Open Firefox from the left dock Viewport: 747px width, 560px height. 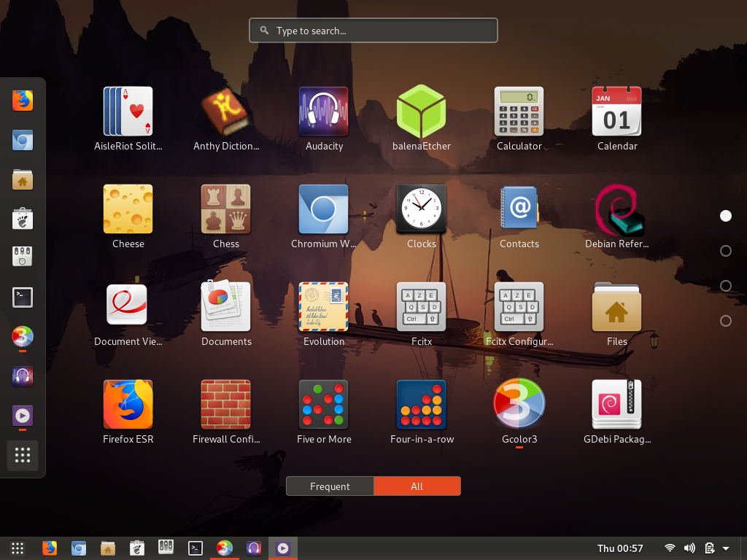click(x=23, y=101)
